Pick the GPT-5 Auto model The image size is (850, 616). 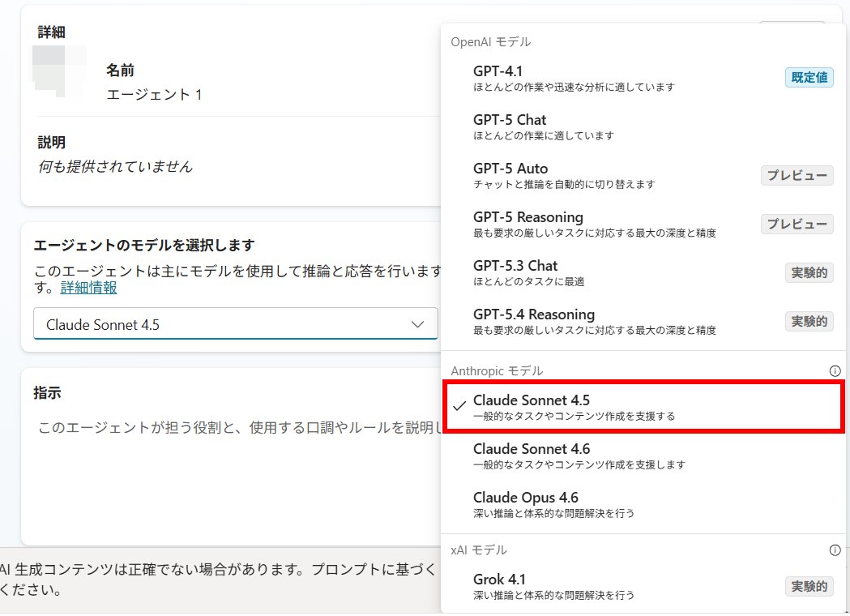pyautogui.click(x=643, y=176)
